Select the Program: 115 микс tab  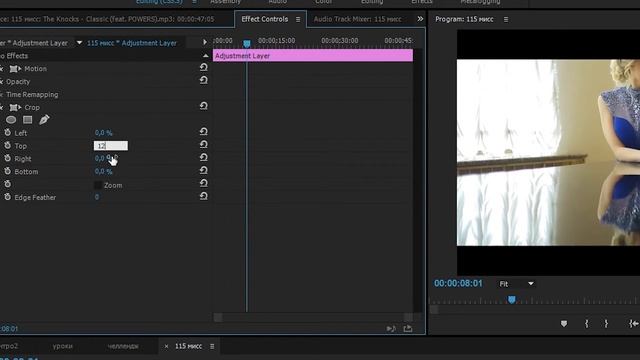click(x=464, y=19)
